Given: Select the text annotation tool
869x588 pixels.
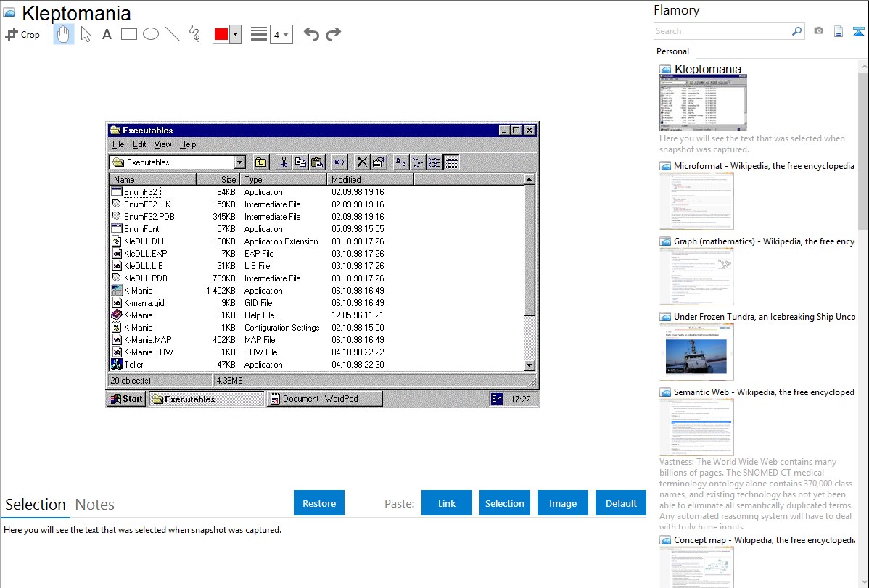Looking at the screenshot, I should 107,34.
